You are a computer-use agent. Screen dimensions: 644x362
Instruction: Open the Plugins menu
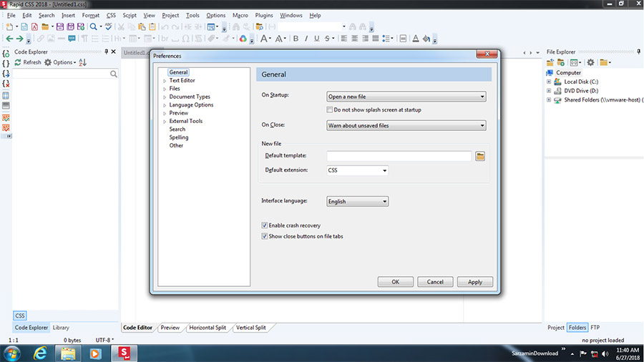pos(263,15)
